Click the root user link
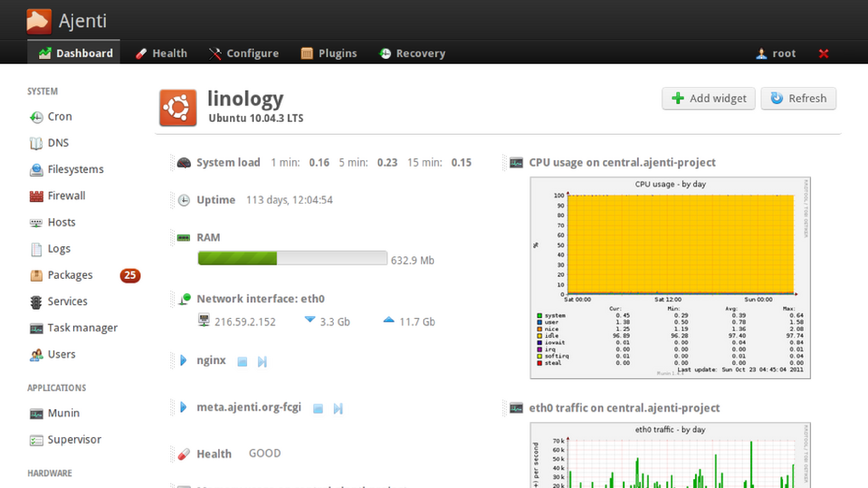Image resolution: width=868 pixels, height=488 pixels. coord(776,53)
